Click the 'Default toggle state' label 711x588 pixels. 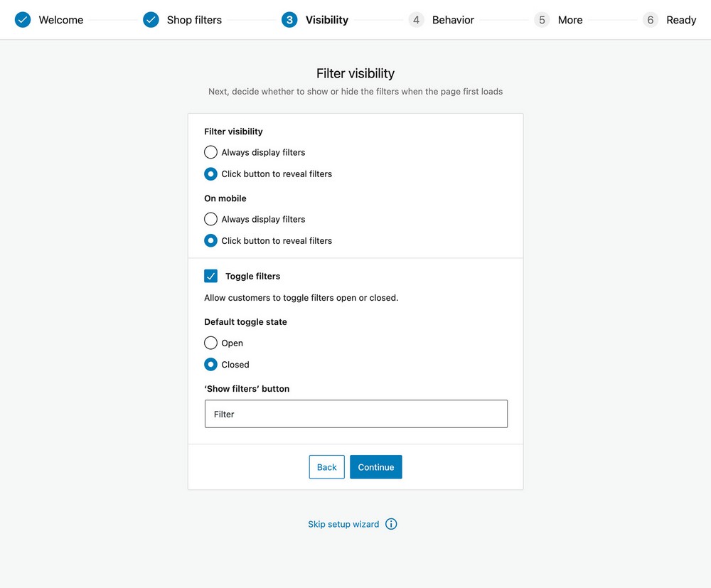(x=245, y=322)
